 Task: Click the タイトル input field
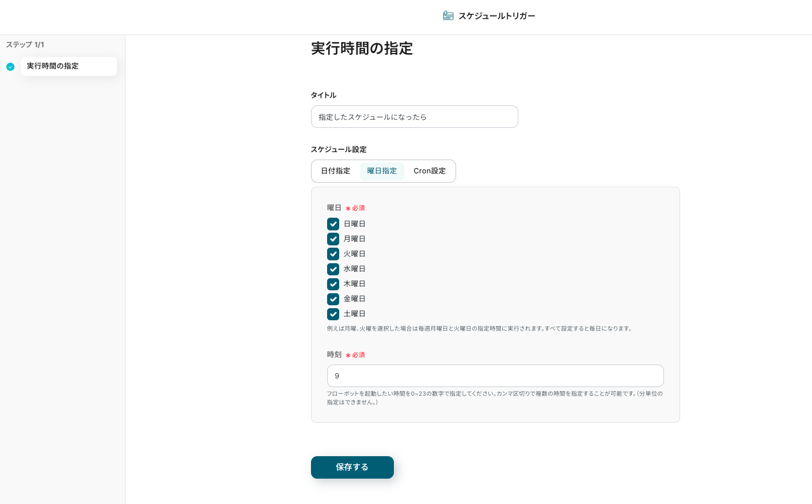point(414,117)
